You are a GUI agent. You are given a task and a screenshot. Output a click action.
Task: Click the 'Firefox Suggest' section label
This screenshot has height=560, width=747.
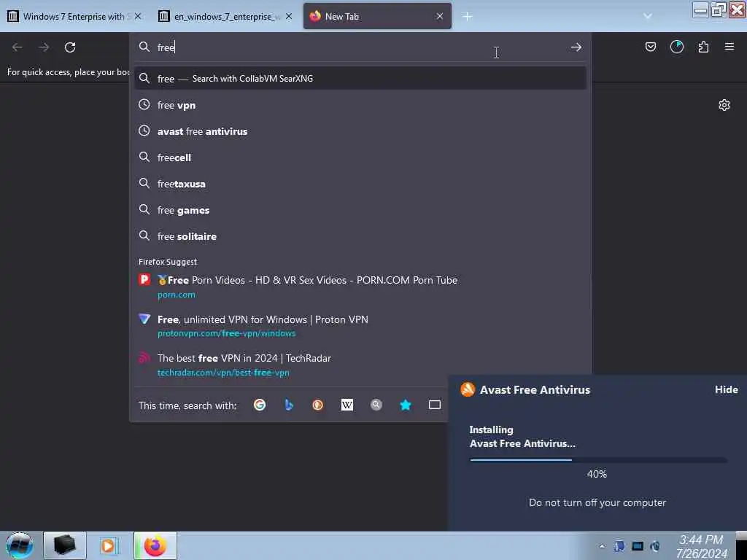[x=168, y=262]
